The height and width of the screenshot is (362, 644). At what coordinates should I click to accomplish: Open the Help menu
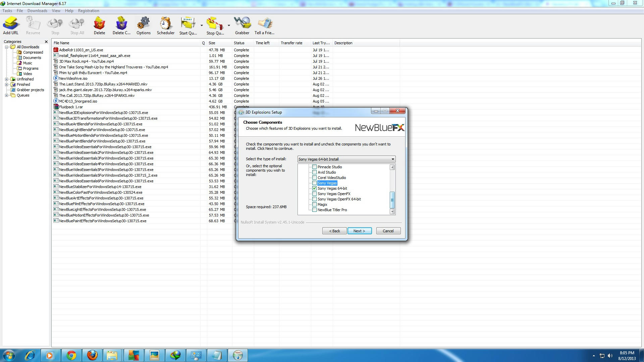coord(69,11)
